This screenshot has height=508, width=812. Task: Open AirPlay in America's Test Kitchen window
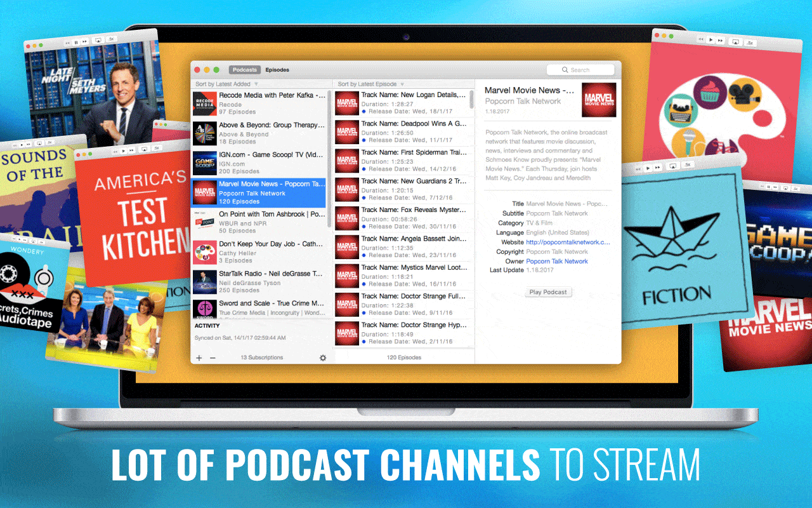pyautogui.click(x=144, y=149)
